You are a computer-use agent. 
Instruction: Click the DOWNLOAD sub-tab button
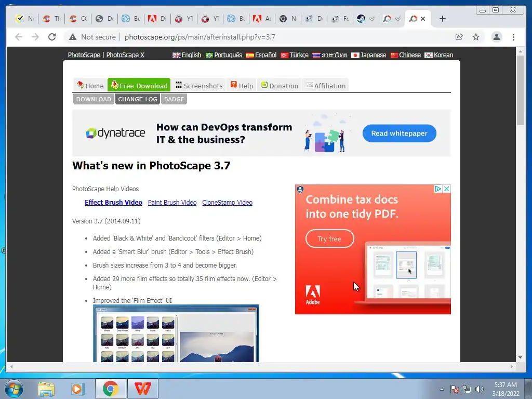click(x=94, y=99)
